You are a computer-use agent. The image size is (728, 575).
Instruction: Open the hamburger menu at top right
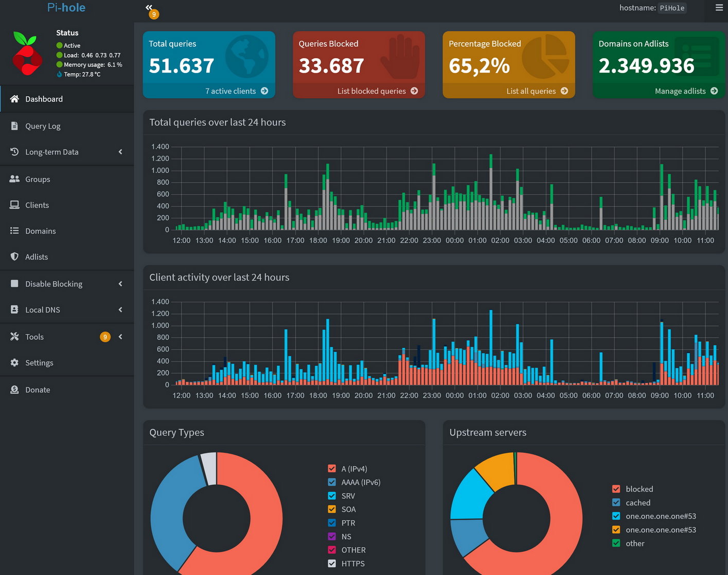[719, 8]
